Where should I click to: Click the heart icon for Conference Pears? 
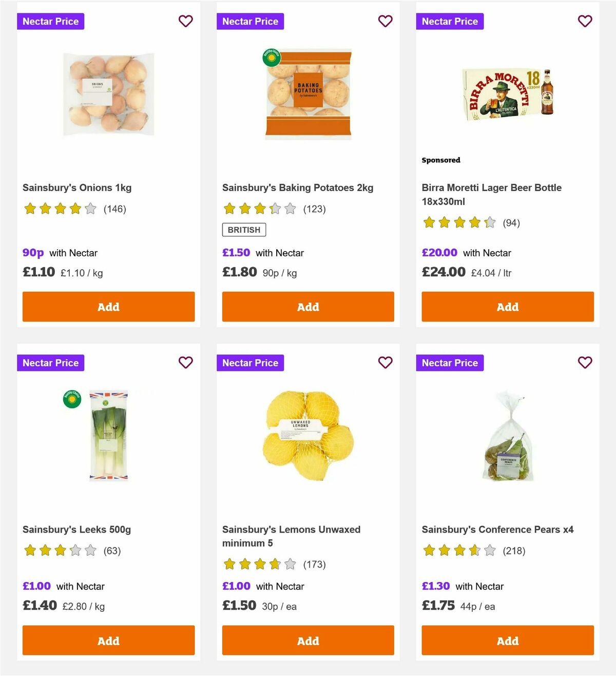(585, 362)
